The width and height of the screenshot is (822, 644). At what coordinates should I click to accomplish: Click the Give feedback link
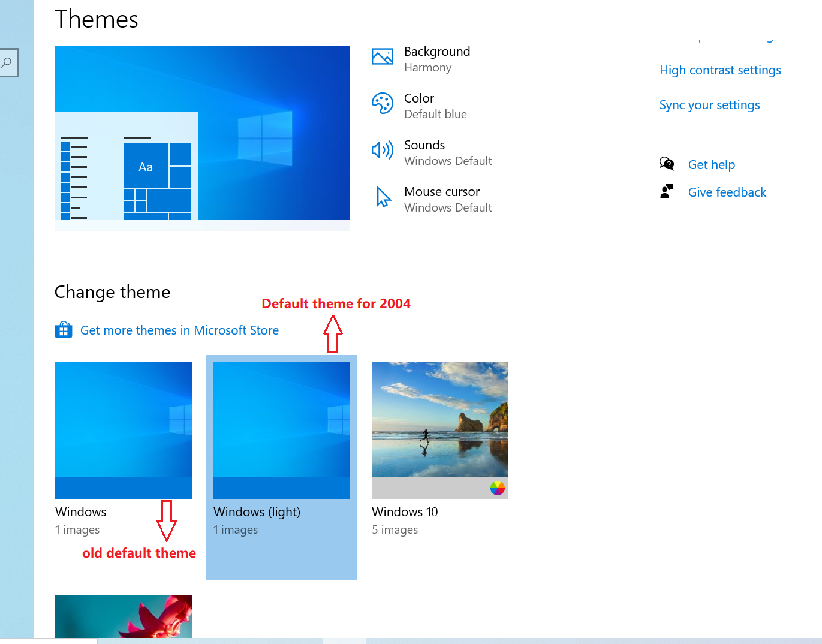click(727, 192)
